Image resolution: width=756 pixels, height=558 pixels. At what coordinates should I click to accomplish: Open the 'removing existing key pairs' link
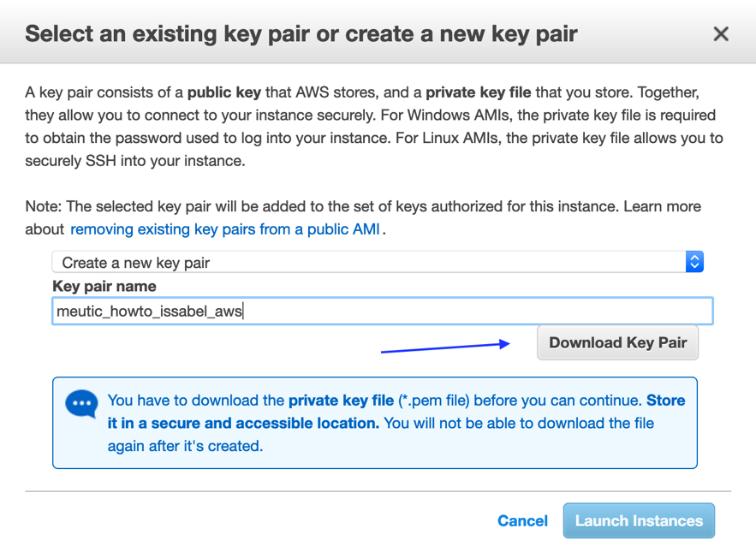226,229
